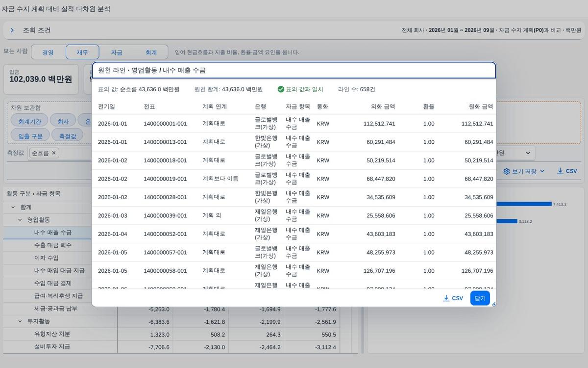588x368 pixels.
Task: Sort by the 환율 column header
Action: (429, 106)
